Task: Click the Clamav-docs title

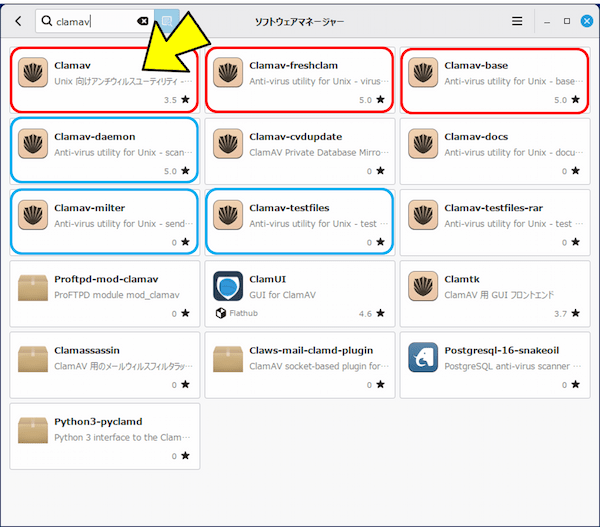Action: (x=476, y=137)
